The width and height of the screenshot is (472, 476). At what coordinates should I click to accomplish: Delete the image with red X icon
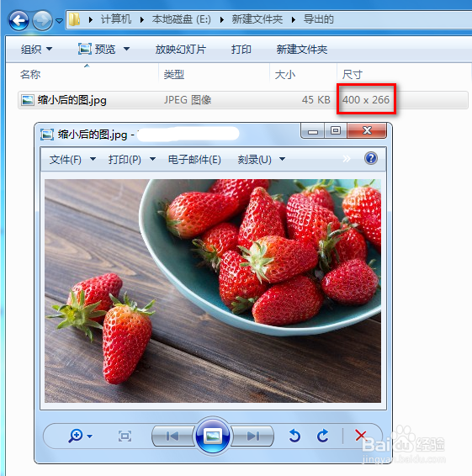[x=361, y=436]
